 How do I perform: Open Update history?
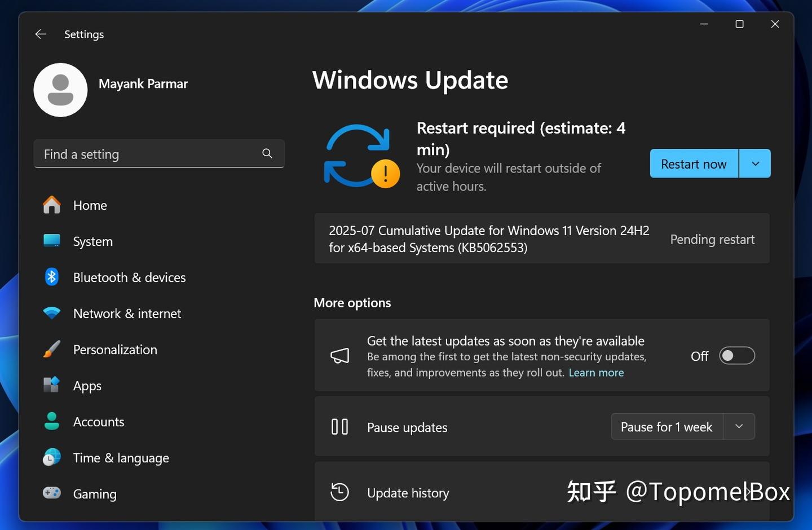coord(542,492)
